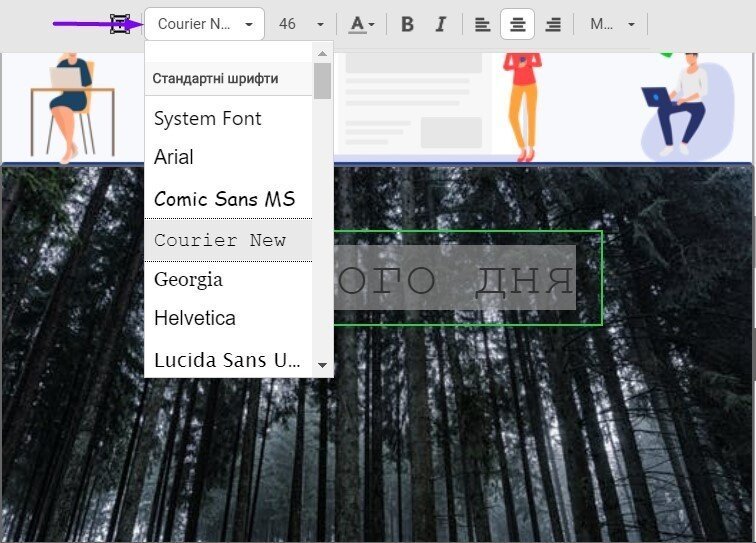Select the Lucida Sans Unicode font

coord(226,360)
